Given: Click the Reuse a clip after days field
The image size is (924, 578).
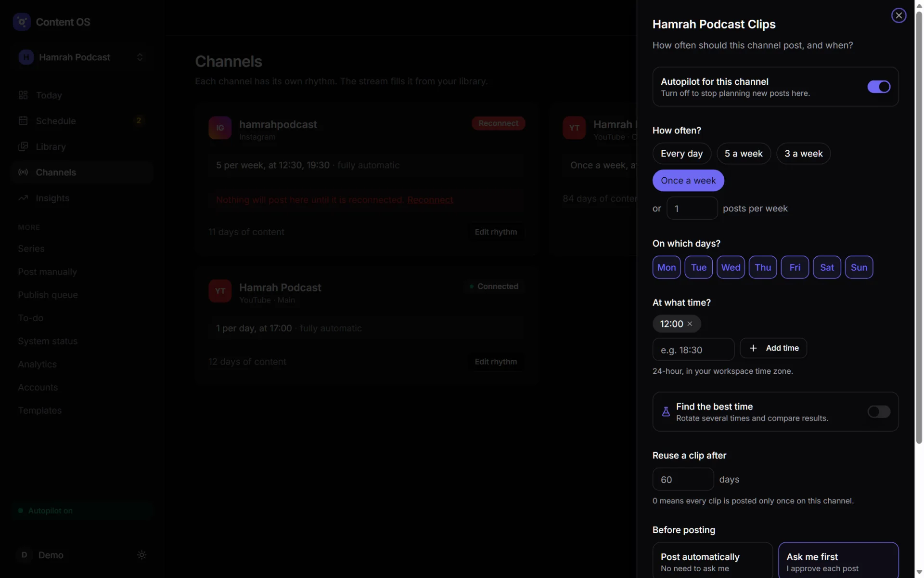Looking at the screenshot, I should [683, 479].
